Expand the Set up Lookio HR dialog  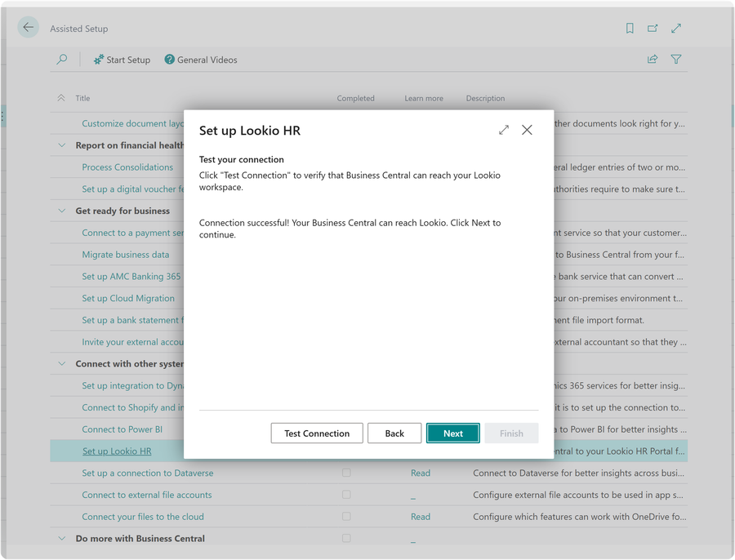coord(504,130)
